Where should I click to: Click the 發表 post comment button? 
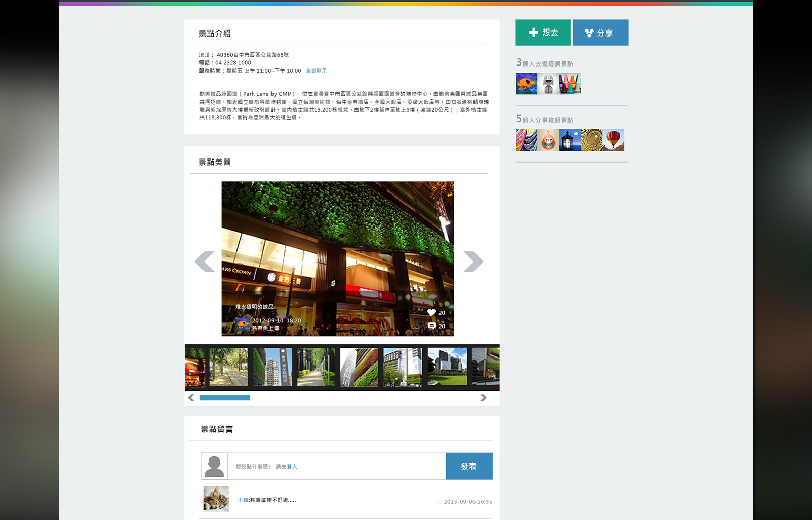[x=469, y=466]
